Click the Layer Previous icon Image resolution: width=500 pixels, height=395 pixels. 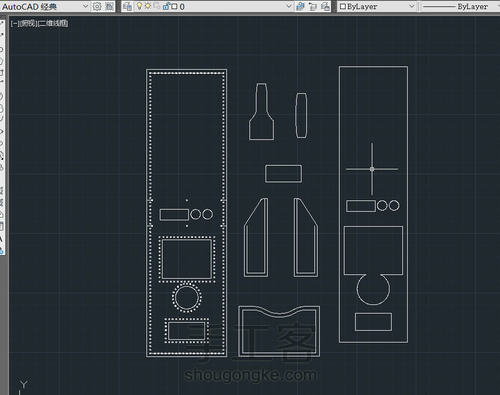(x=313, y=6)
